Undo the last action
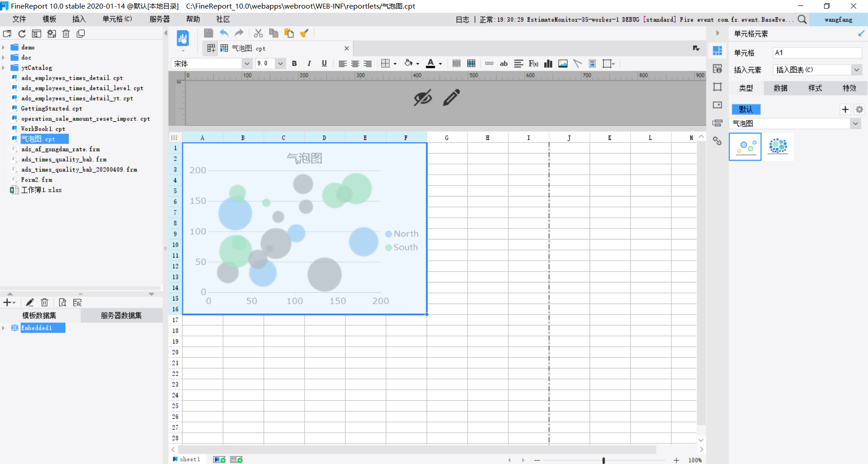Screen dimensions: 868x464 coord(224,33)
